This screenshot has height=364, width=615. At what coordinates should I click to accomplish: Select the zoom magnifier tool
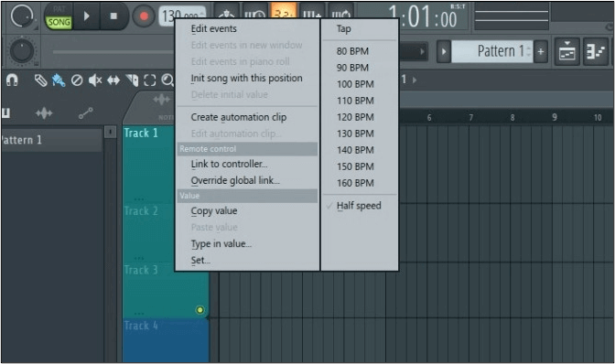click(167, 80)
